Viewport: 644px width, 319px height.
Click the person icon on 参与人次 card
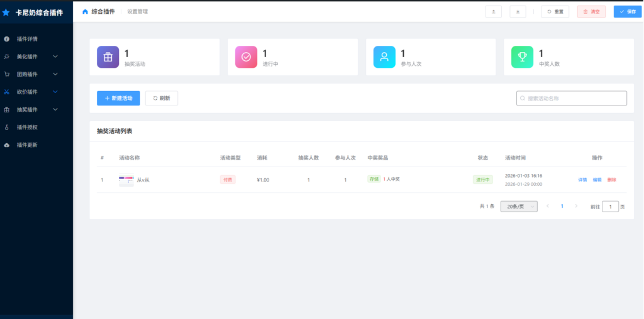click(384, 57)
